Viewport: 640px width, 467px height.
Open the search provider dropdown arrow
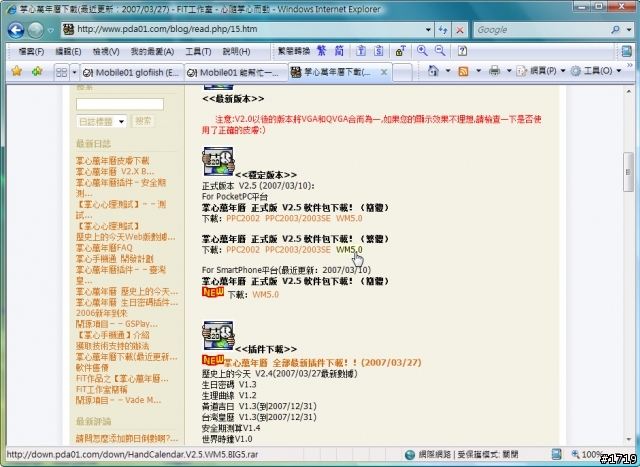tap(629, 30)
